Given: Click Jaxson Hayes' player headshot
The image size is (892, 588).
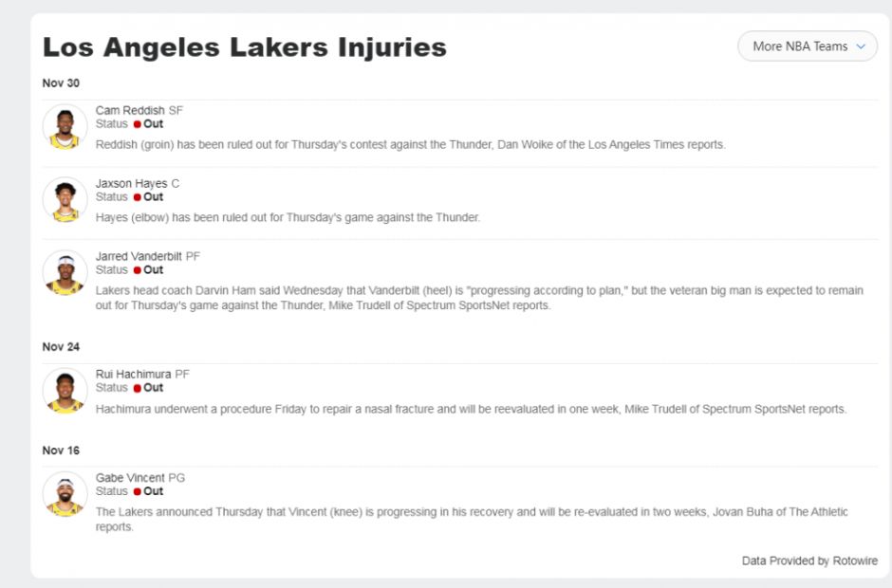Looking at the screenshot, I should click(x=65, y=199).
